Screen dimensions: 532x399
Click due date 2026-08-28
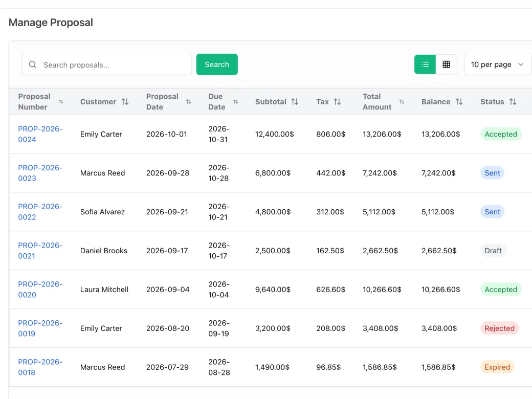[x=219, y=367]
